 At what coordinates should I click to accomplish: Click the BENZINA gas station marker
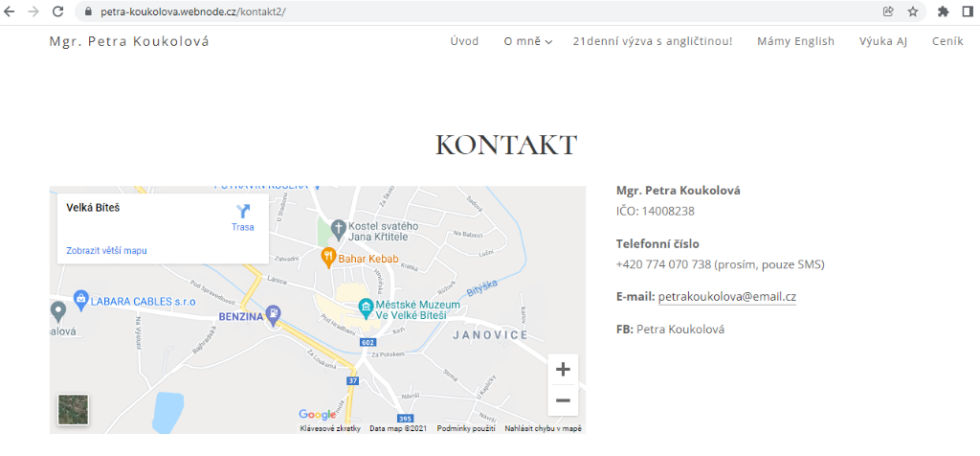pyautogui.click(x=275, y=312)
